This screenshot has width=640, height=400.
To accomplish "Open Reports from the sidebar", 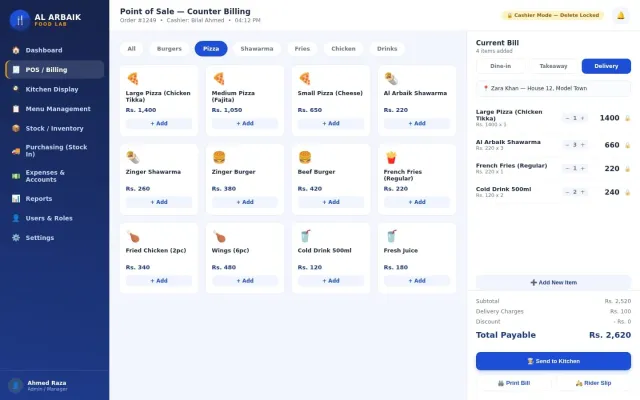I will point(55,198).
